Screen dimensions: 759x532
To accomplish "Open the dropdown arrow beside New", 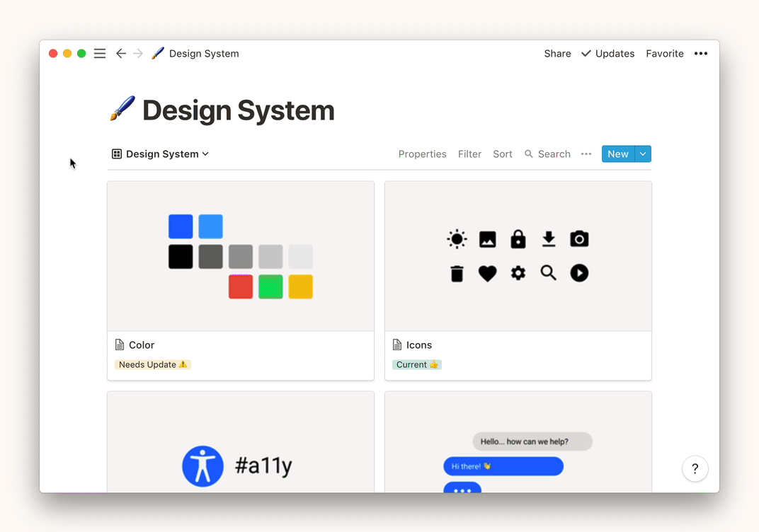I will [643, 154].
